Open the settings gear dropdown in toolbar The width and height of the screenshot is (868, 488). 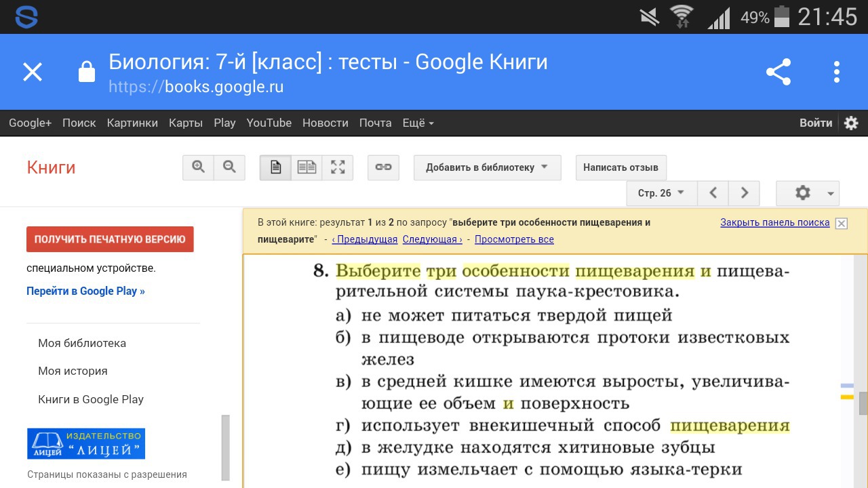pyautogui.click(x=807, y=193)
